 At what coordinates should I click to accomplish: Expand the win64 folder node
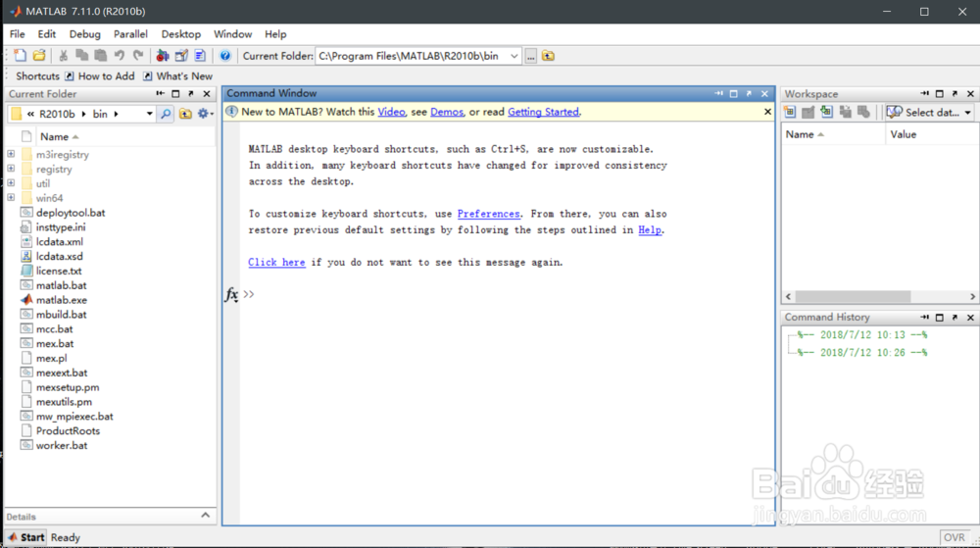pyautogui.click(x=11, y=197)
